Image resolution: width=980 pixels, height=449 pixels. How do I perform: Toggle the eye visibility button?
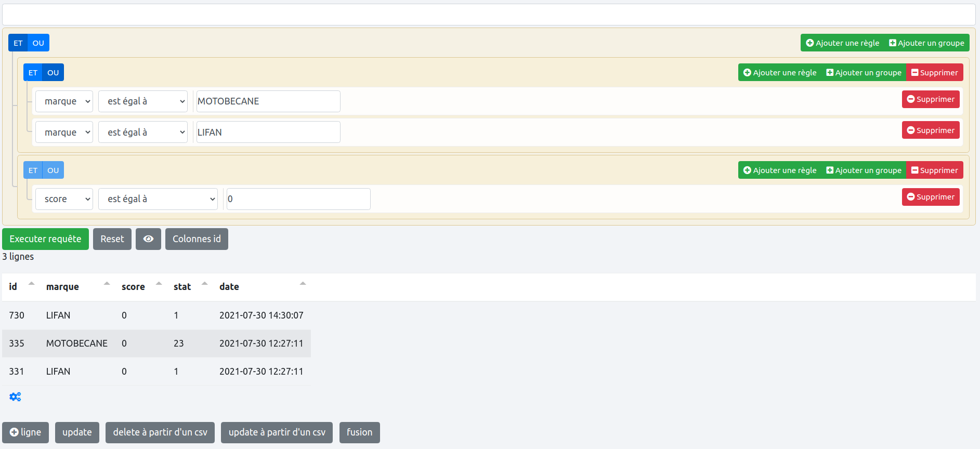click(x=148, y=239)
